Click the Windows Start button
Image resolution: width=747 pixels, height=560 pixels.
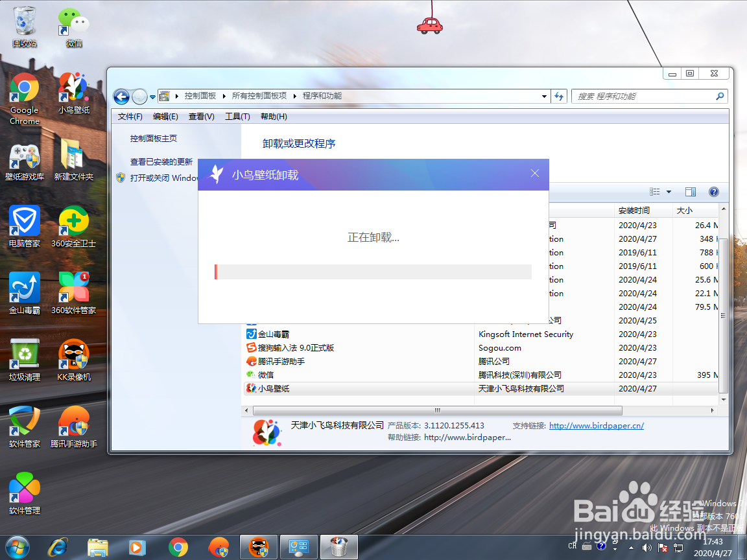tap(18, 547)
